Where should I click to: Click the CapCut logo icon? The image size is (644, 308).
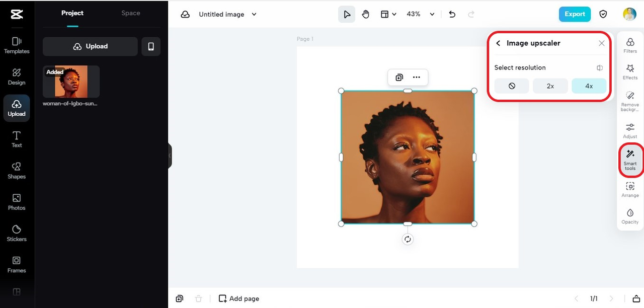17,14
